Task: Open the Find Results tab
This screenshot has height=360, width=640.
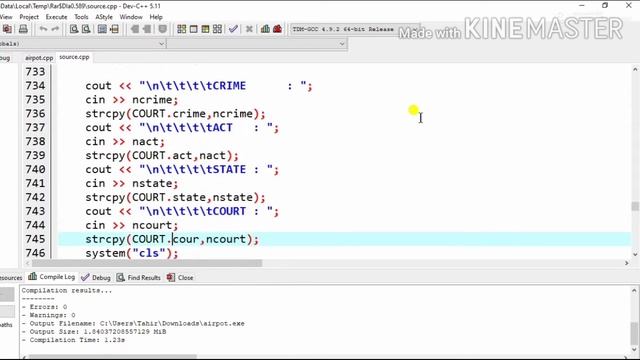Action: (x=139, y=278)
